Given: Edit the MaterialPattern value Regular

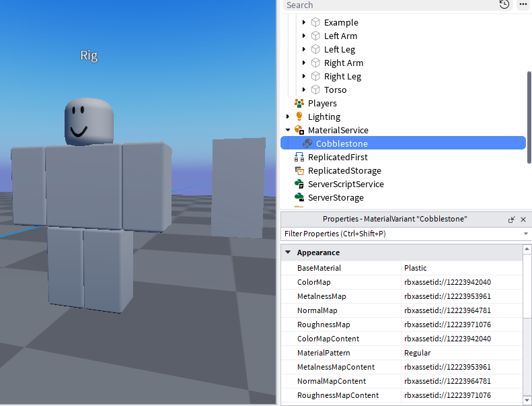Looking at the screenshot, I should pyautogui.click(x=461, y=353).
